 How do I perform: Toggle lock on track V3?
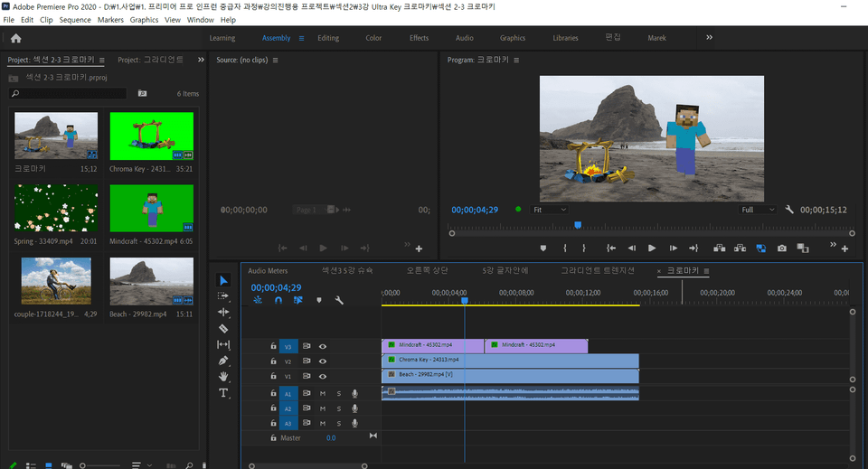(273, 346)
